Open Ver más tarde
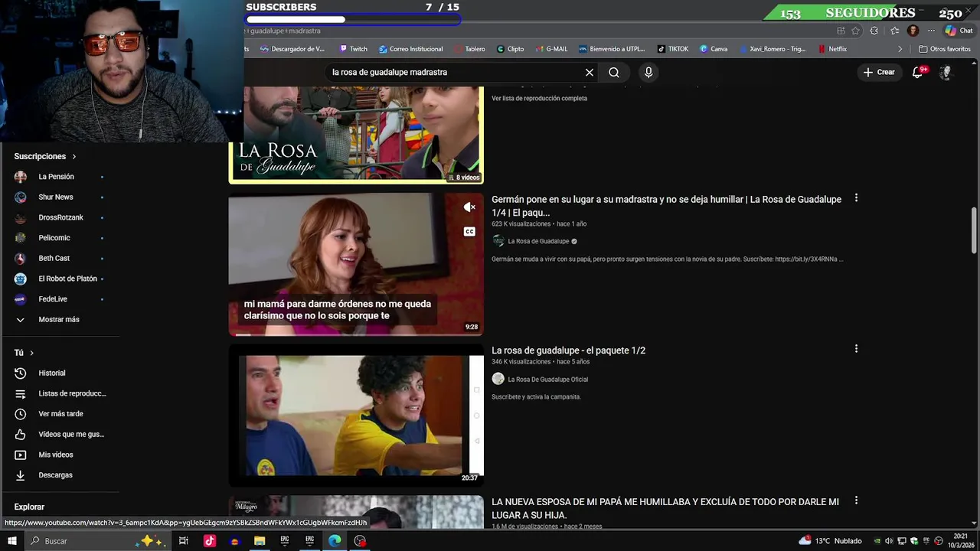This screenshot has width=980, height=551. click(59, 414)
